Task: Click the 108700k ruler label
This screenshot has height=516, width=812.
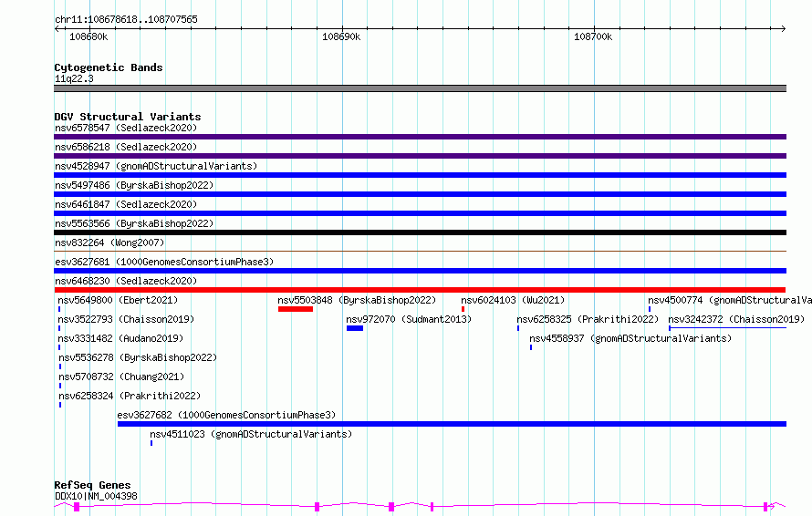Action: coord(593,36)
